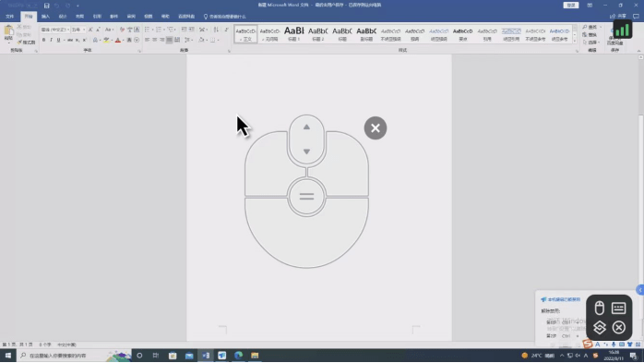Switch to the Design ribbon tab
644x363 pixels.
click(63, 17)
